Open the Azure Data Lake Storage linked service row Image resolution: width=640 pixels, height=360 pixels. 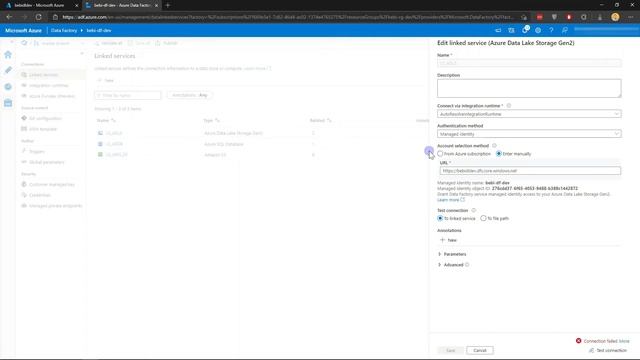click(261, 133)
